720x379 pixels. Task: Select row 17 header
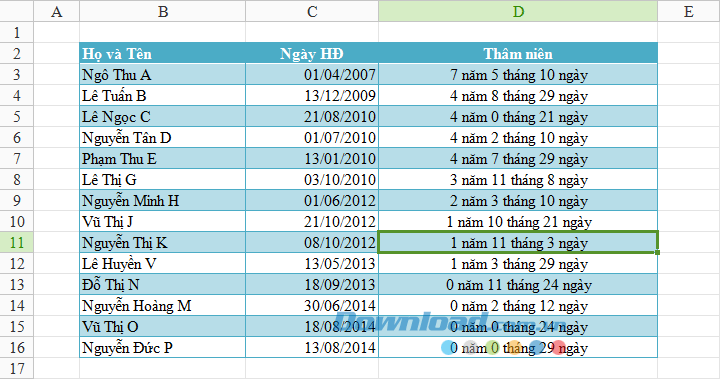point(17,368)
